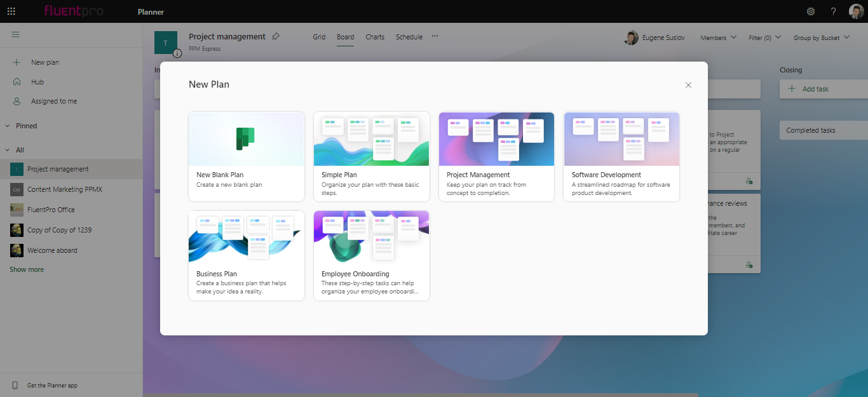Select Project management plan in sidebar
868x397 pixels.
pos(71,169)
